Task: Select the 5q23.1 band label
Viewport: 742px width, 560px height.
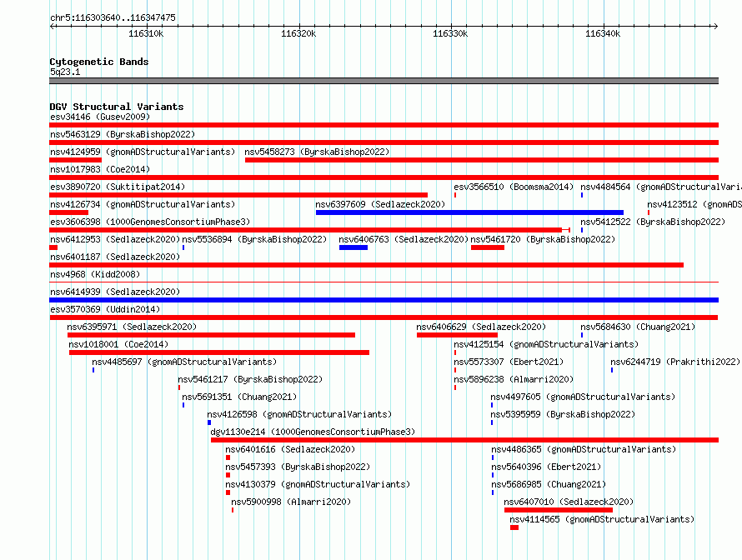Action: (x=65, y=72)
